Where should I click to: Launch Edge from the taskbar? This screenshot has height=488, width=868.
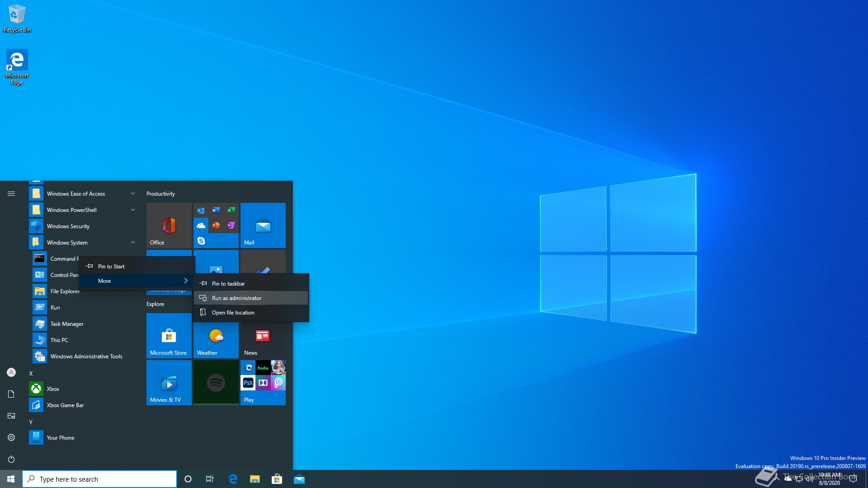[233, 479]
